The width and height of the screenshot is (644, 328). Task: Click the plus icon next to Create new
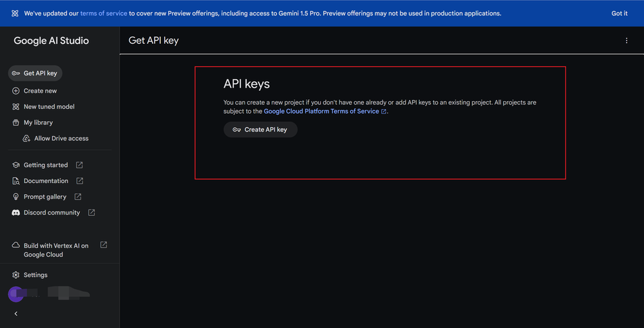coord(16,91)
